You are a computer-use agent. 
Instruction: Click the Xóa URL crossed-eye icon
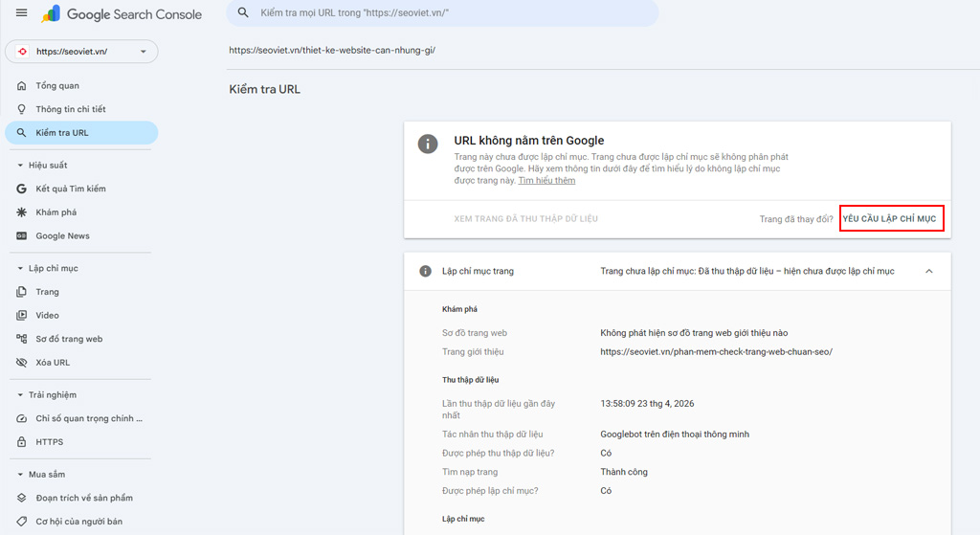[21, 363]
